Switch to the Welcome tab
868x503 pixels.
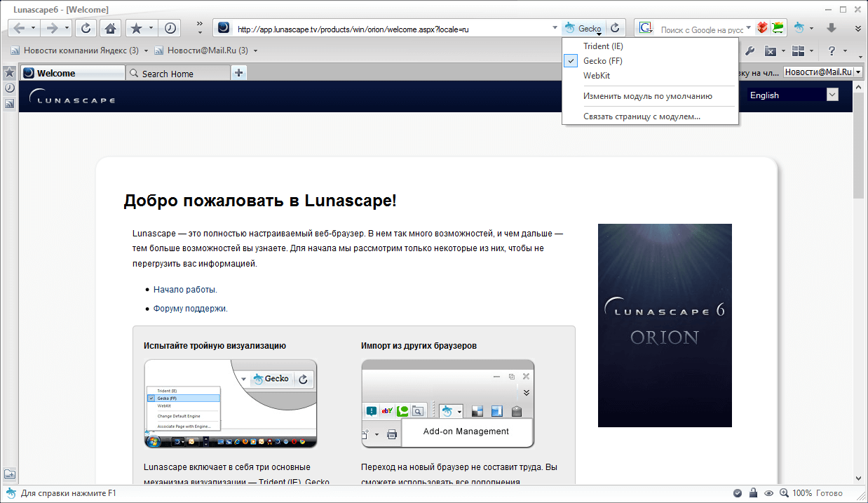pos(72,73)
